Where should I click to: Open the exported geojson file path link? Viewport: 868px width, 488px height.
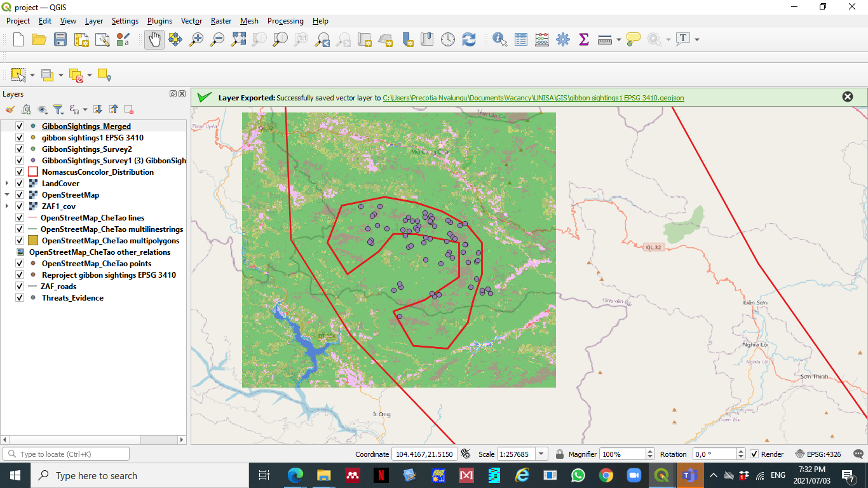[x=533, y=98]
